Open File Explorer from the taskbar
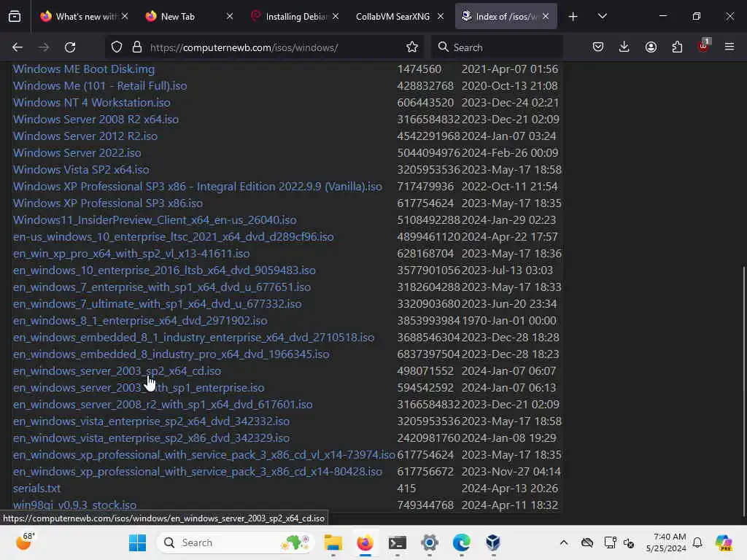 tap(333, 542)
